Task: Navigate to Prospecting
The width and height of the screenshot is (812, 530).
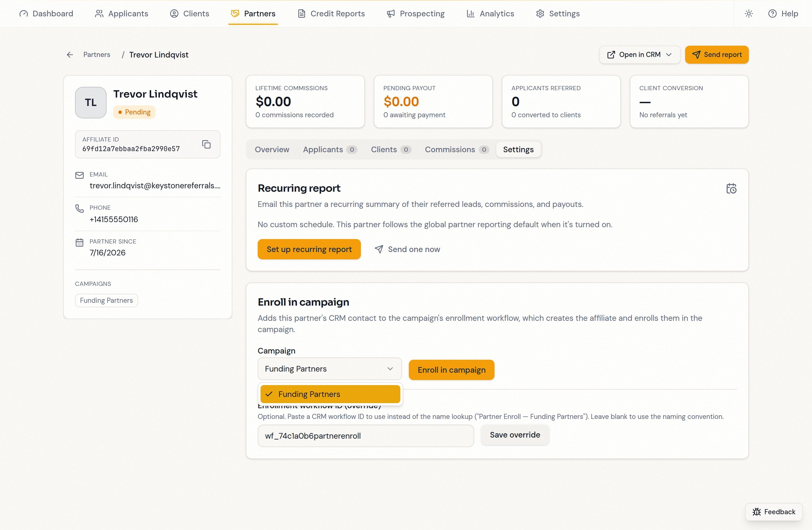Action: point(416,14)
